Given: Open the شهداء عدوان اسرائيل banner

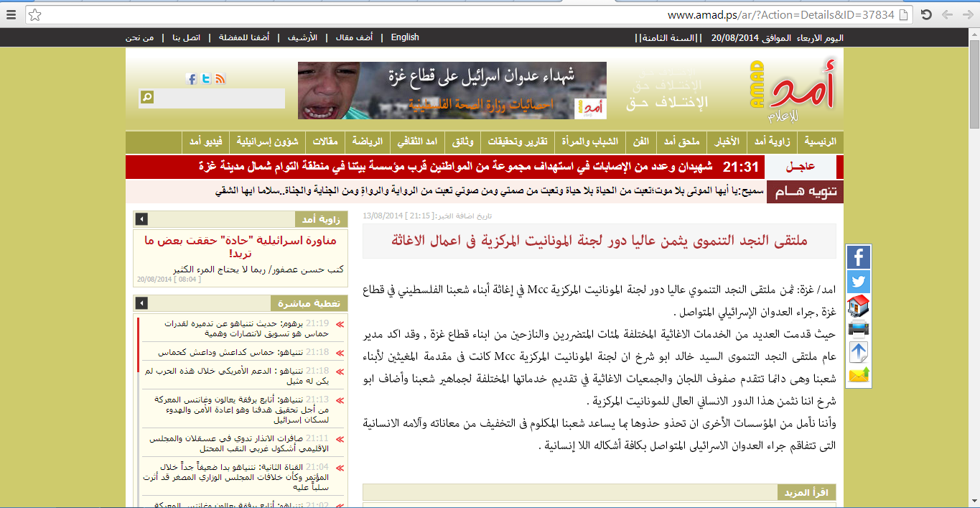Looking at the screenshot, I should tap(452, 91).
